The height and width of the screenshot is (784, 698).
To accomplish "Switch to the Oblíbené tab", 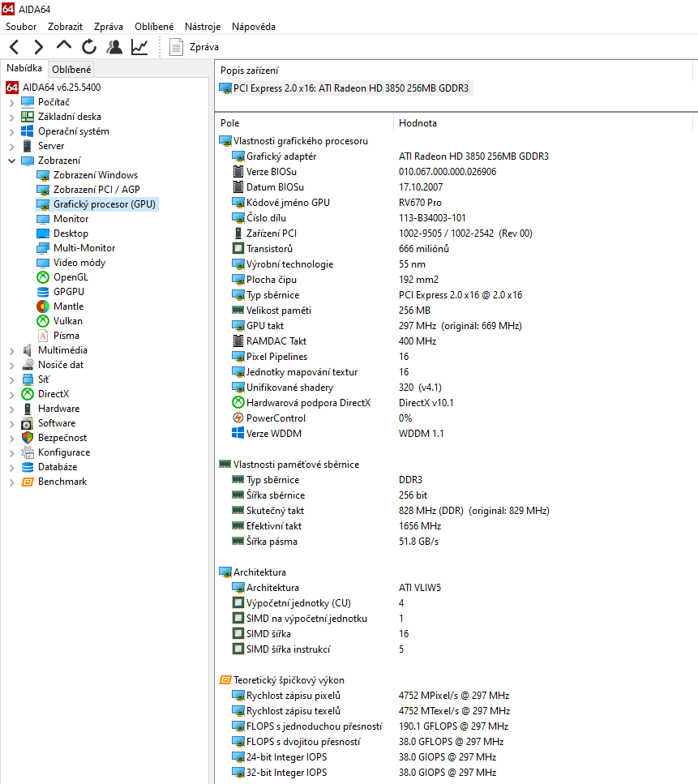I will click(72, 70).
